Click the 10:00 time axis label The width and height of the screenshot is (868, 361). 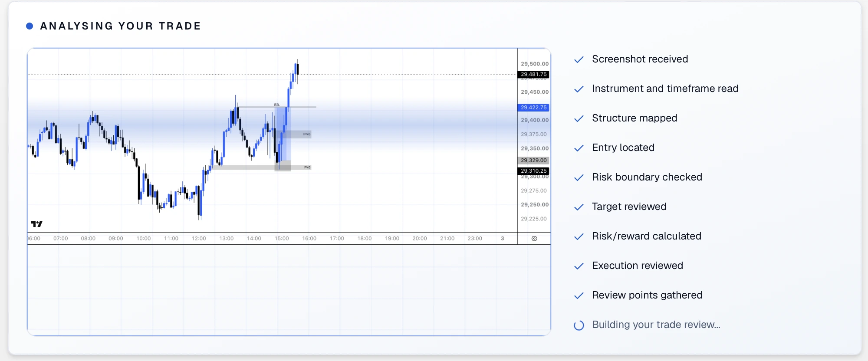144,239
